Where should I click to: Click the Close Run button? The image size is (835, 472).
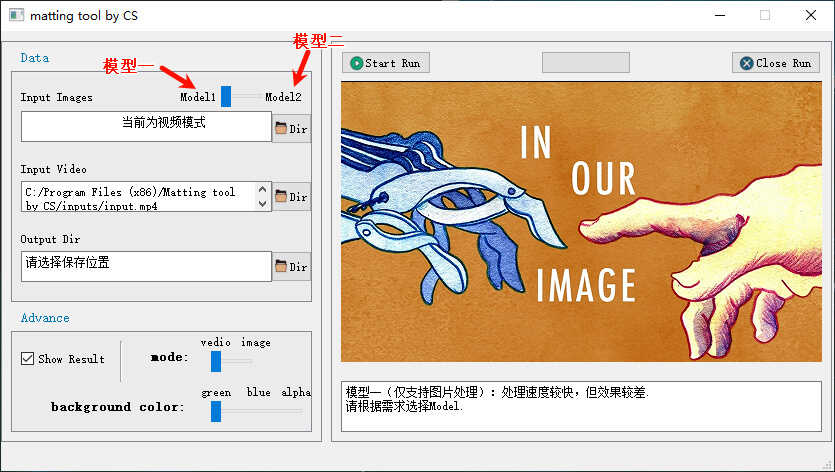[775, 63]
